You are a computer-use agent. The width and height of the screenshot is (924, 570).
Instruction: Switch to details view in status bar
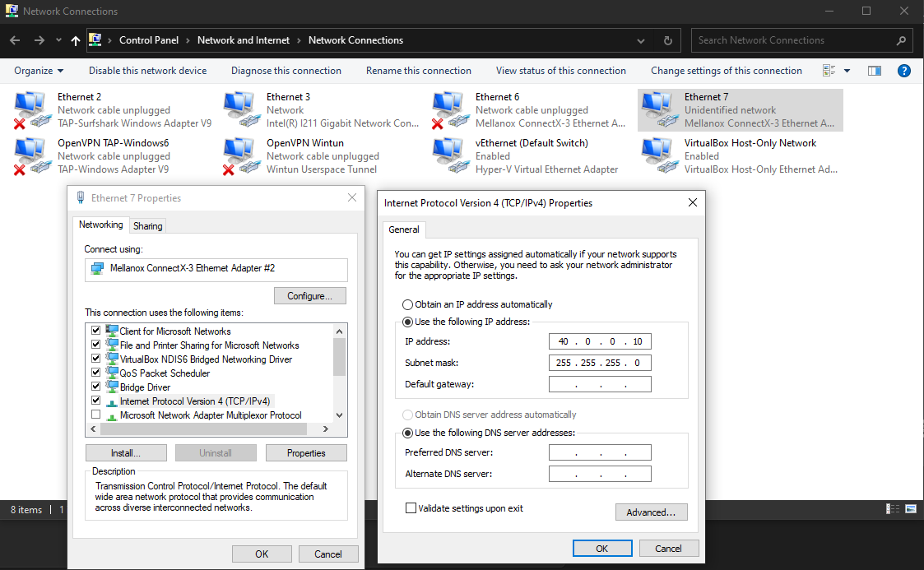pos(892,509)
